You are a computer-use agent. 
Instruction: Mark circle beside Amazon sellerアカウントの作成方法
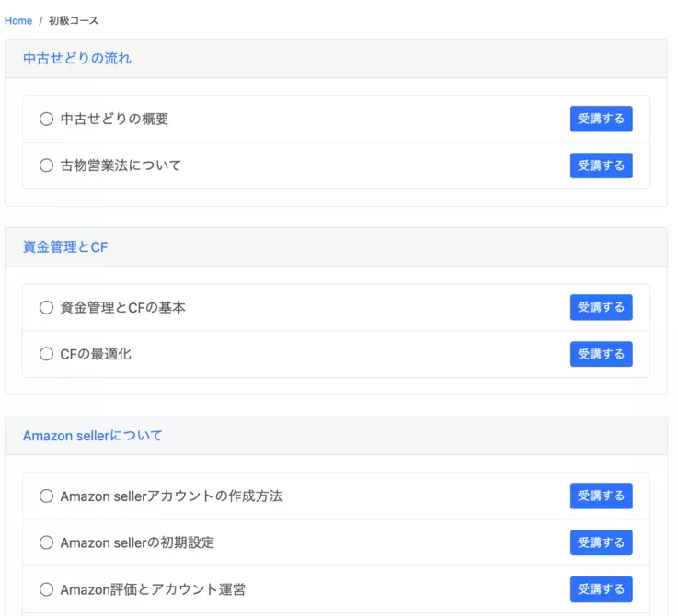pyautogui.click(x=46, y=496)
